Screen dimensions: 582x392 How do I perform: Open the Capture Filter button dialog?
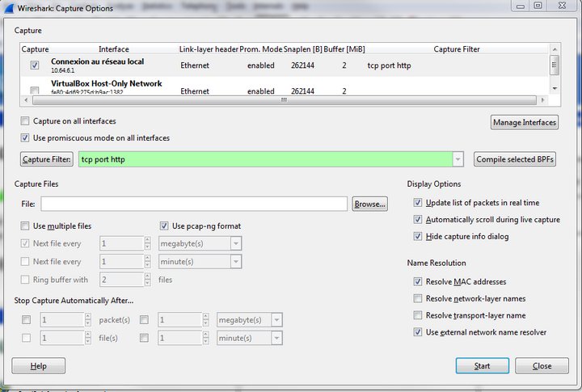tap(48, 159)
